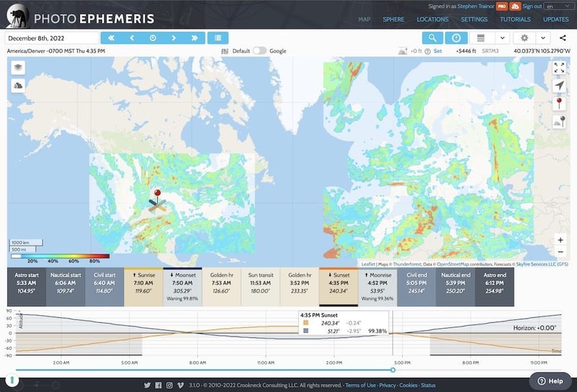Zoom in the map with plus
577x392 pixels.
click(560, 240)
